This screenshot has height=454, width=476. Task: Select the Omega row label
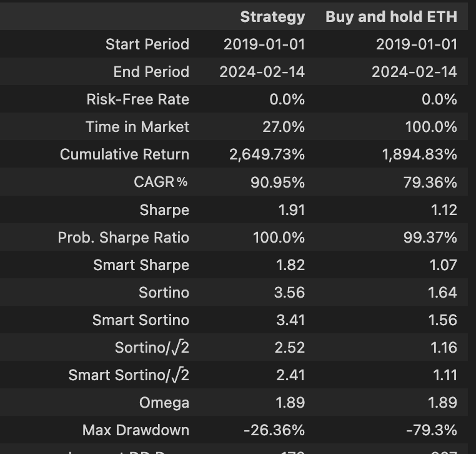click(164, 403)
